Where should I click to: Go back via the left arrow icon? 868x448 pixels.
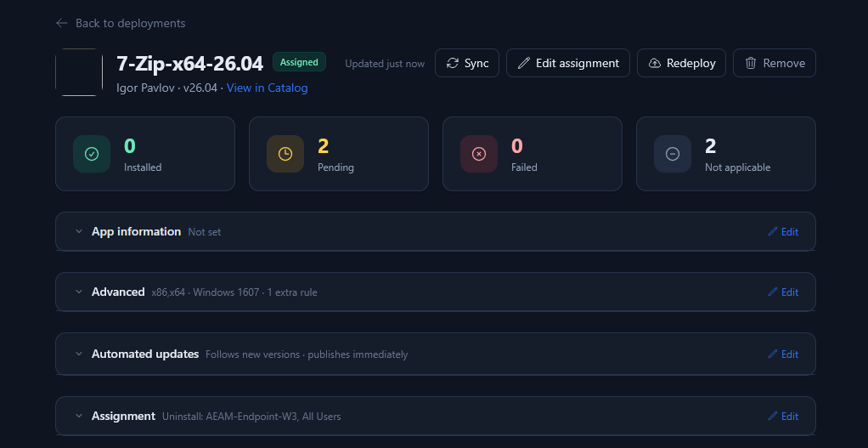click(x=61, y=23)
